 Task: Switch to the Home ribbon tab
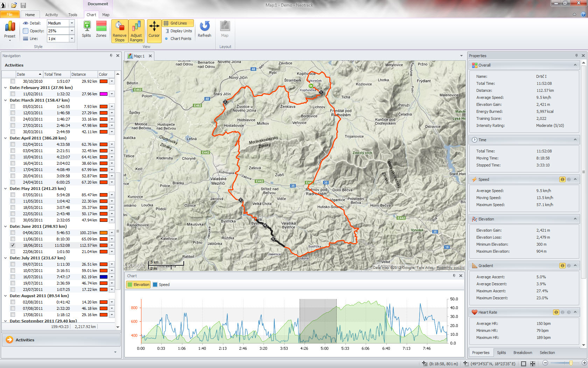point(30,15)
